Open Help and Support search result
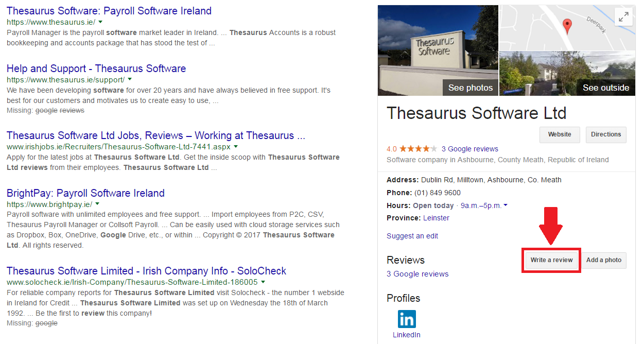The height and width of the screenshot is (344, 644). pos(96,68)
